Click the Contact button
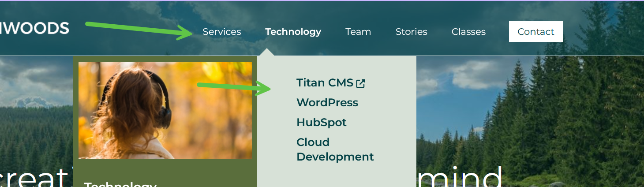 click(536, 31)
